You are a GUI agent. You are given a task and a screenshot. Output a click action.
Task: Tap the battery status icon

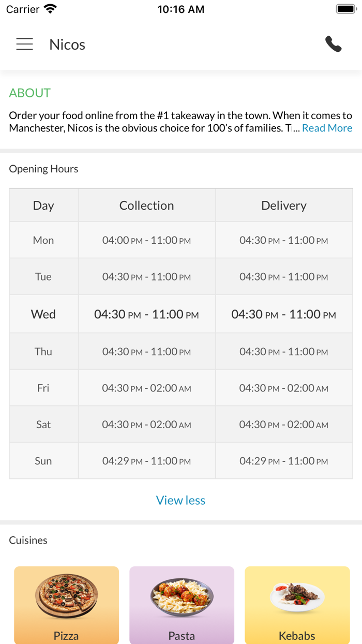click(x=346, y=9)
